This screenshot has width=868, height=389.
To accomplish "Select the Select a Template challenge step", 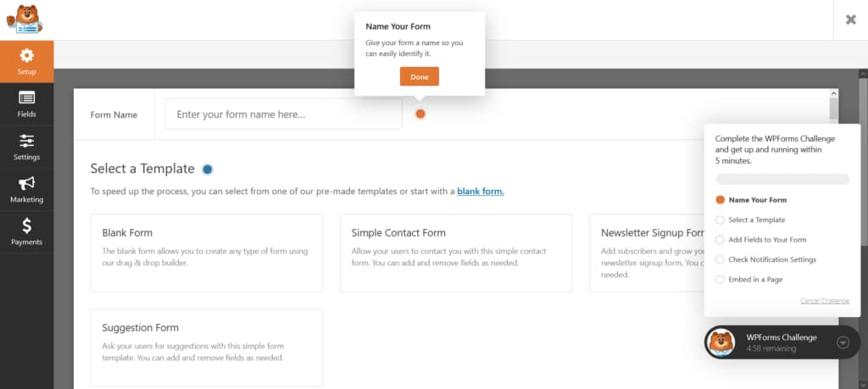I will 751,220.
